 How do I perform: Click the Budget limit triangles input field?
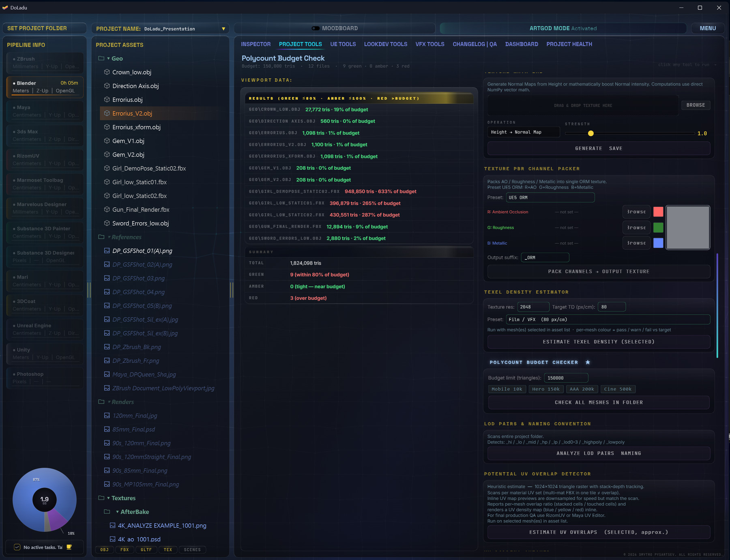pyautogui.click(x=566, y=378)
